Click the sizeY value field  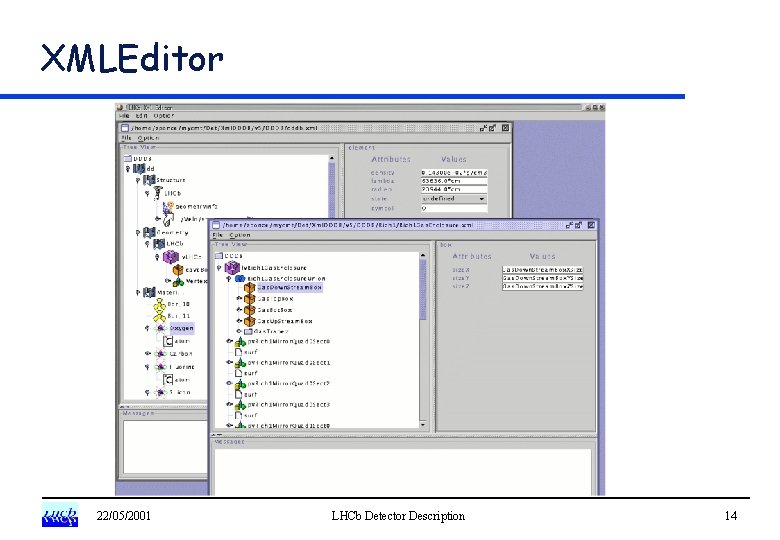pyautogui.click(x=542, y=278)
